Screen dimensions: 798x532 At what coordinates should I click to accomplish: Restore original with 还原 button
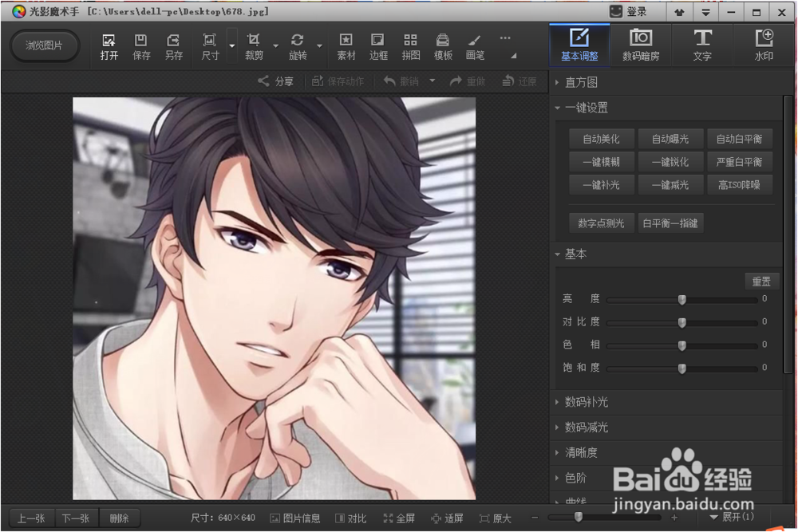pos(519,81)
